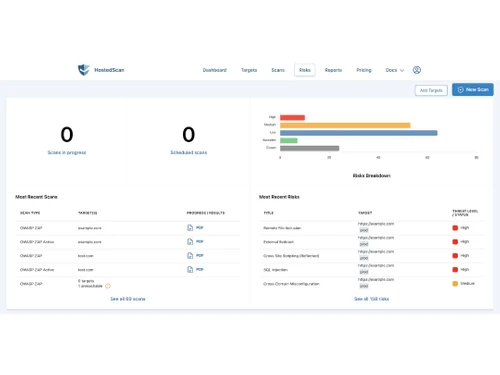Click red threat swatch for SQL Injection
Screen dimensions: 500x375
point(455,269)
